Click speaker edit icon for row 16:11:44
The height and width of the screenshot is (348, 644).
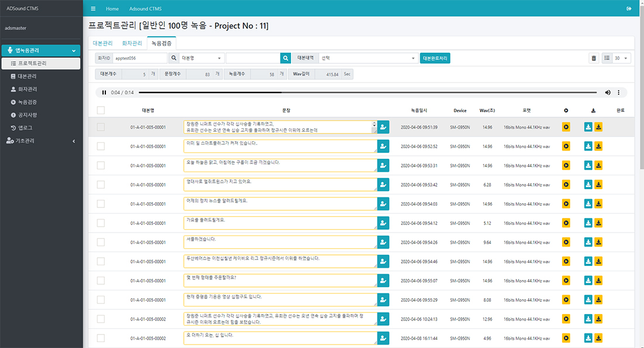point(383,338)
